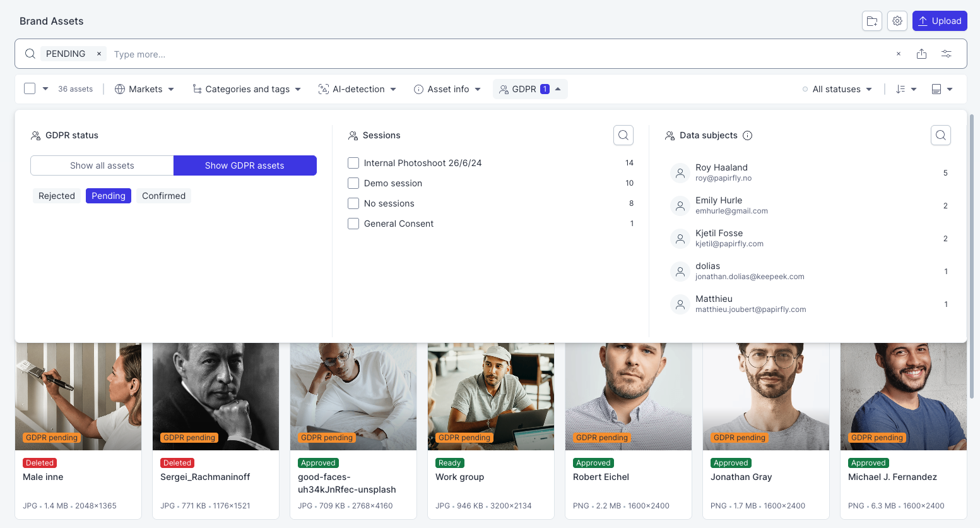Check the General Consent checkbox
The image size is (980, 528).
[353, 224]
